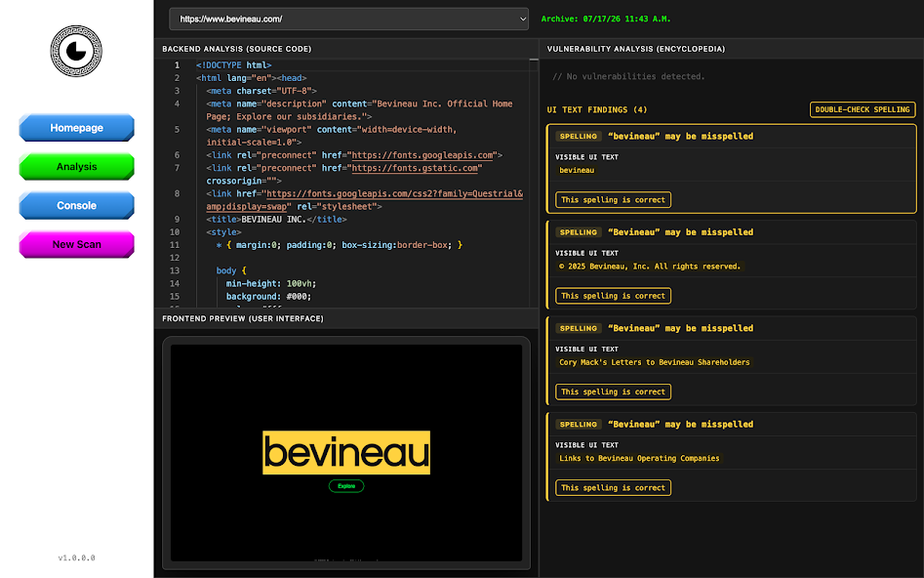The width and height of the screenshot is (924, 578).
Task: Click the green Explore button in preview
Action: pos(346,486)
